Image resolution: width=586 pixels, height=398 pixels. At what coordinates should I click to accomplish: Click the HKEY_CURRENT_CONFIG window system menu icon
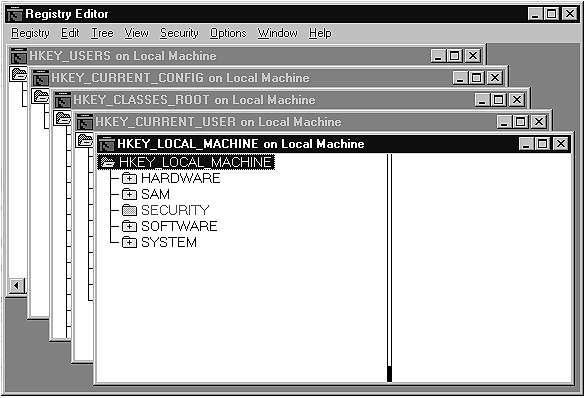[x=41, y=78]
